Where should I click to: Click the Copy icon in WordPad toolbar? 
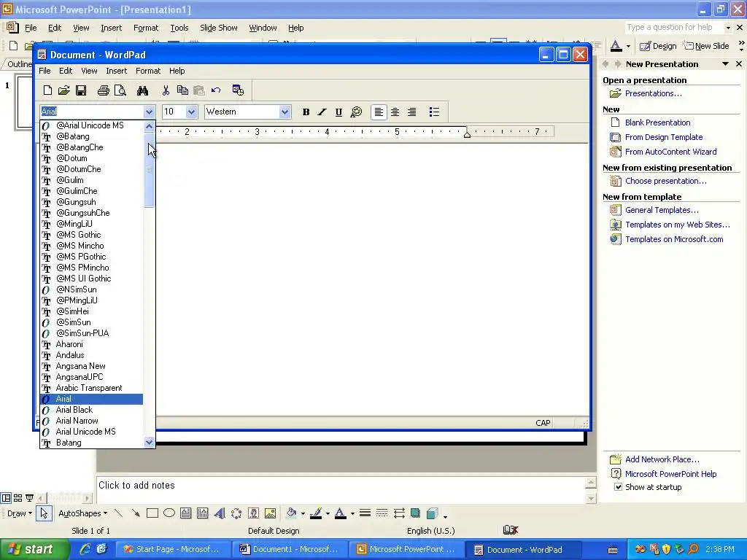click(182, 90)
